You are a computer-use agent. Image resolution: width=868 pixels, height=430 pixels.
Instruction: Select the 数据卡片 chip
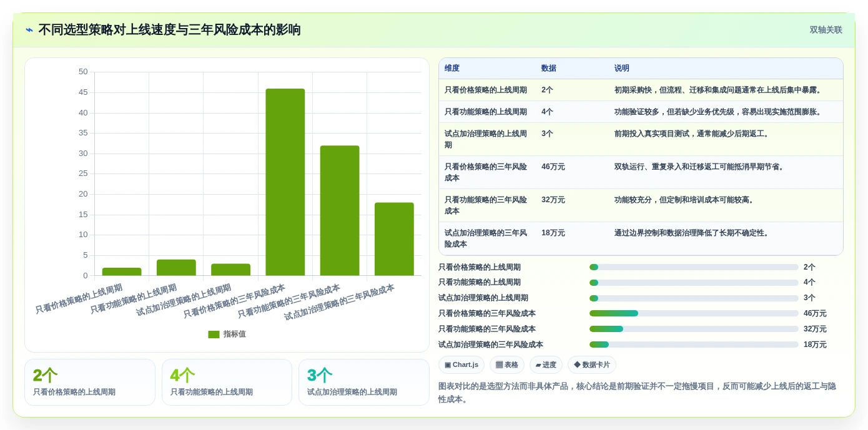click(591, 365)
